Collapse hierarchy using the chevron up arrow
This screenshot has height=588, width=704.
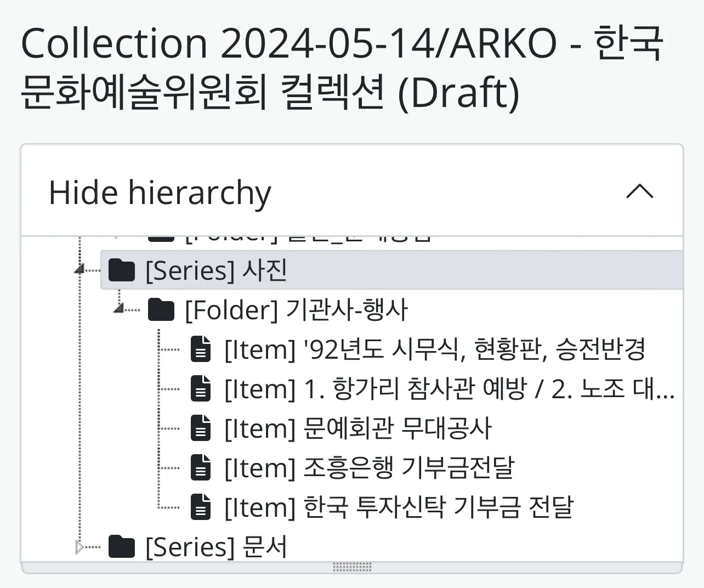639,192
